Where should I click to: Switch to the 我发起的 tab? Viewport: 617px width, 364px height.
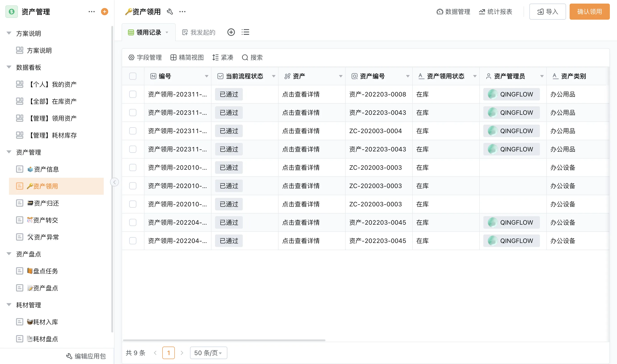tap(199, 32)
